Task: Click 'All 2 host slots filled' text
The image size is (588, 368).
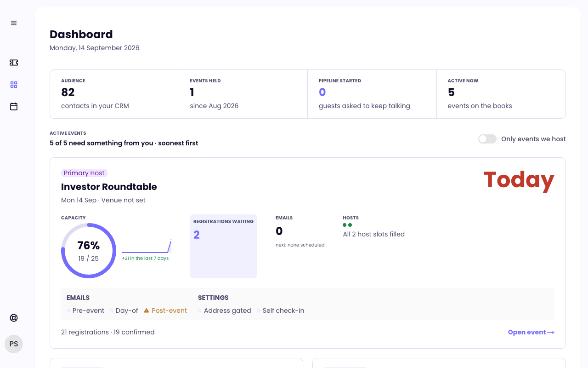Action: tap(374, 234)
